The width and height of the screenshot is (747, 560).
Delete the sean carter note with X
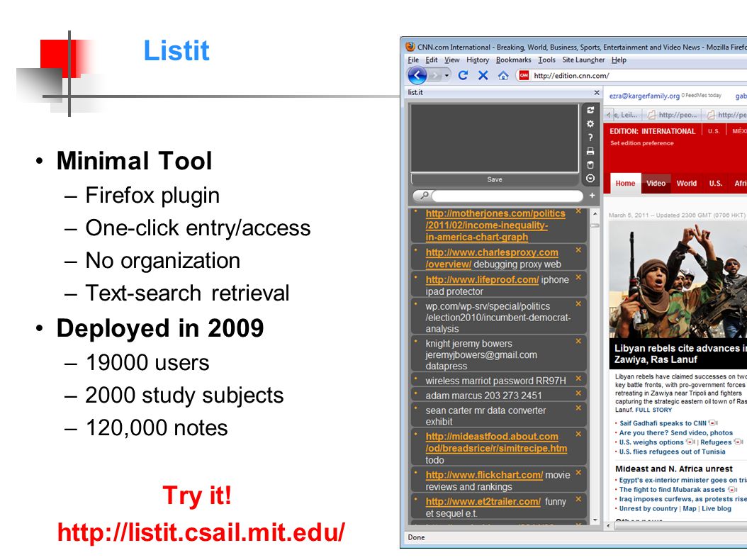click(x=578, y=408)
